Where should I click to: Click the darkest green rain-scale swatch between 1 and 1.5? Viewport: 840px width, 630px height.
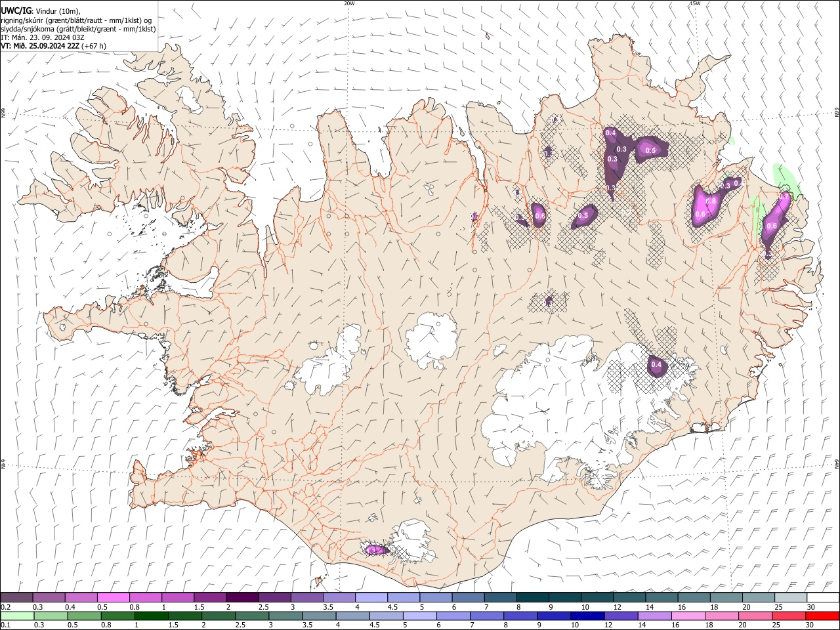point(151,616)
